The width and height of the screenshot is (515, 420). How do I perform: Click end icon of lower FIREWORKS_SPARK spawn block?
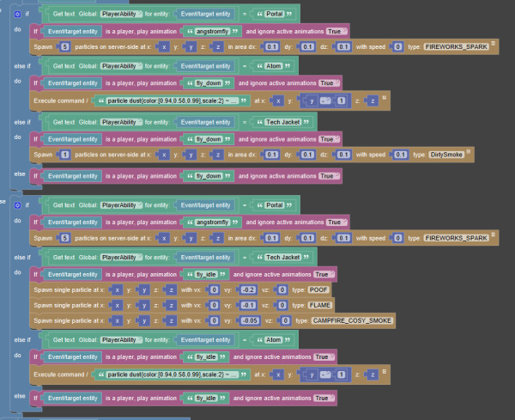[493, 234]
